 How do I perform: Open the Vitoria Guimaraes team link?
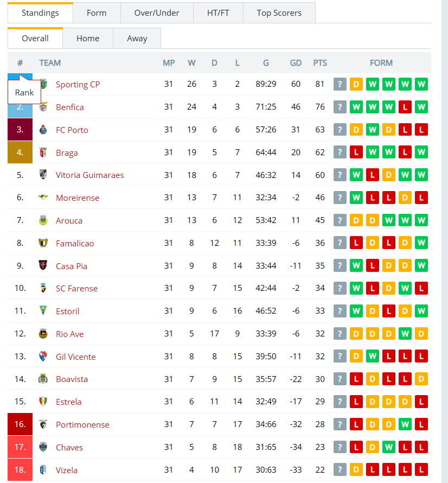click(x=89, y=175)
